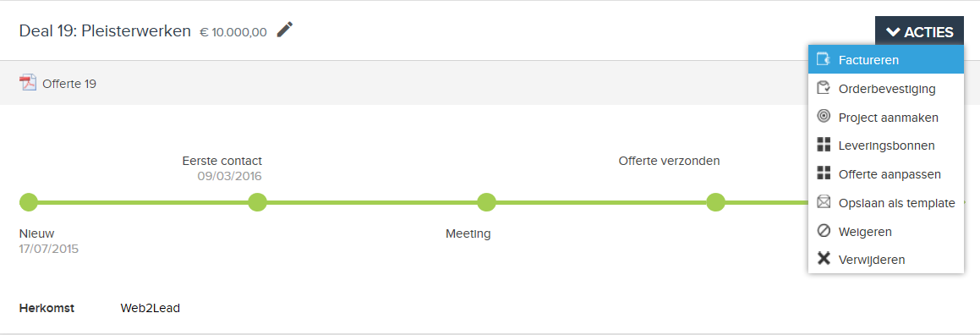The height and width of the screenshot is (335, 980).
Task: Click the Project aanmaken target icon
Action: tap(824, 116)
